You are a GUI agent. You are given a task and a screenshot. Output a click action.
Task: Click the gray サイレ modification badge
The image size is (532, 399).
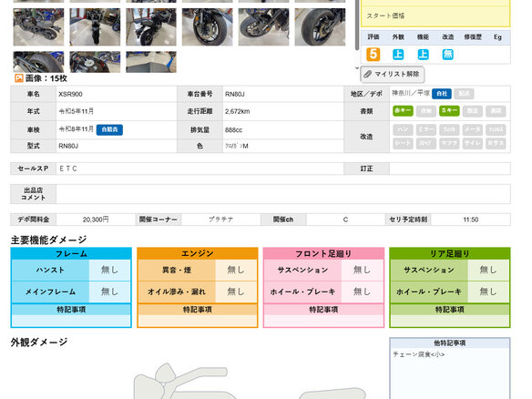tap(472, 143)
